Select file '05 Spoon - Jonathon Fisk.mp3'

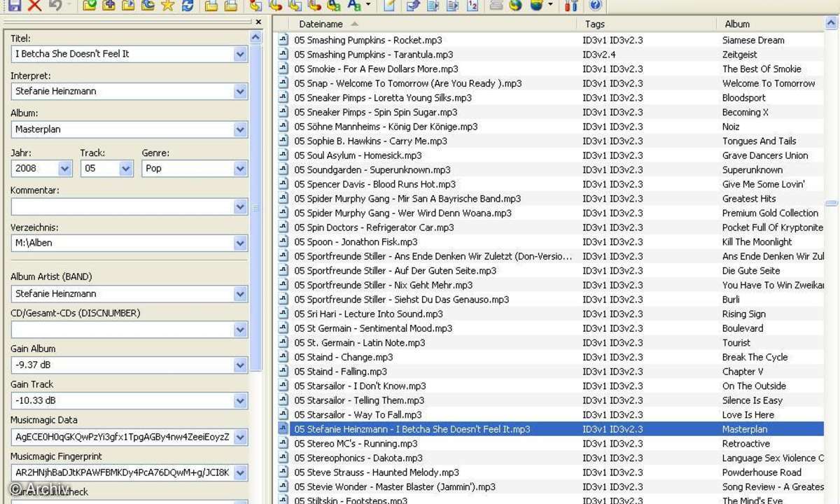356,241
